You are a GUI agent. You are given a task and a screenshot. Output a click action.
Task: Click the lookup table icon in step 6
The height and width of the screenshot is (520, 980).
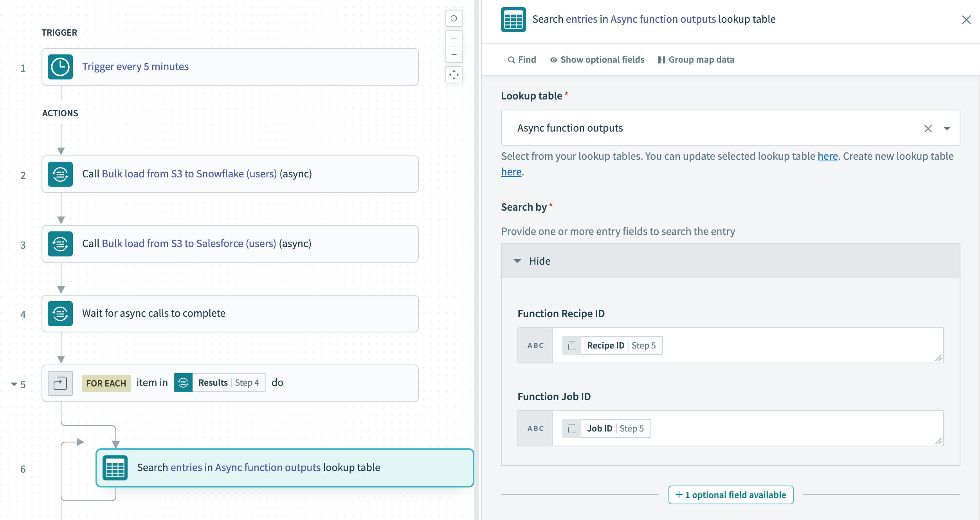[115, 468]
